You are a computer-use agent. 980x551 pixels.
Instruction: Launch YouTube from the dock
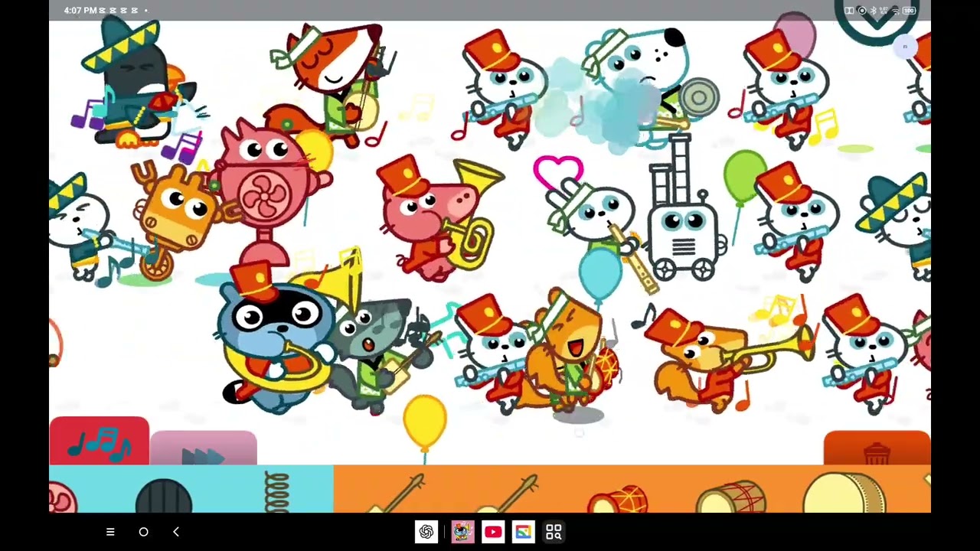[x=493, y=532]
